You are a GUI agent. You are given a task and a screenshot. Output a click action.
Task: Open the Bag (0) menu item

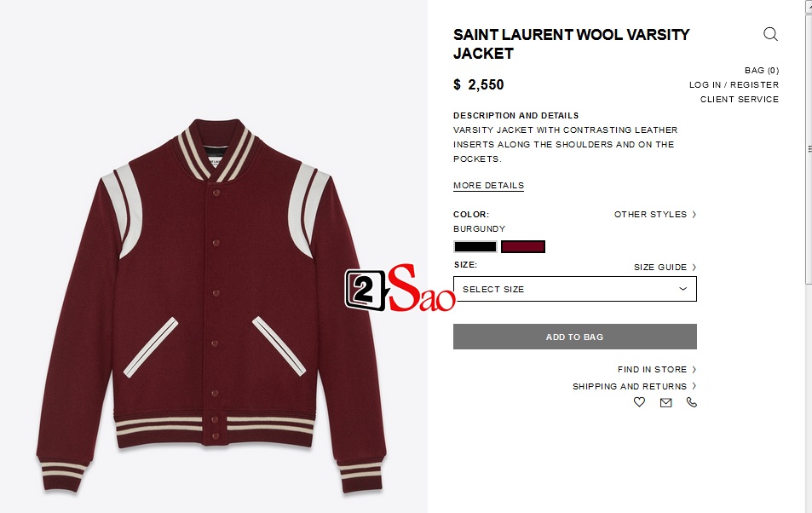tap(762, 71)
